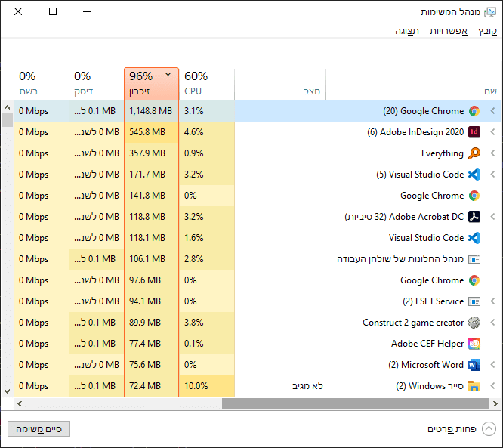Select the Construct 2 game creator icon

pyautogui.click(x=474, y=323)
